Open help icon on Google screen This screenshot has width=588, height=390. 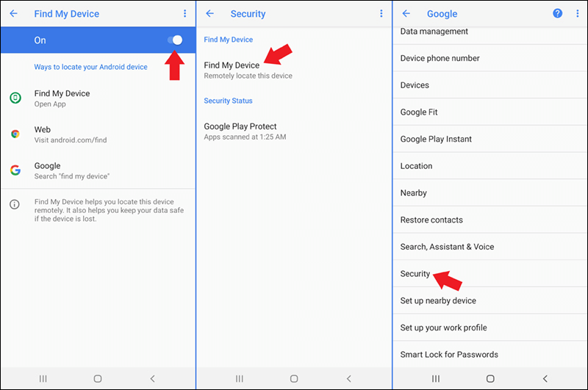tap(558, 13)
